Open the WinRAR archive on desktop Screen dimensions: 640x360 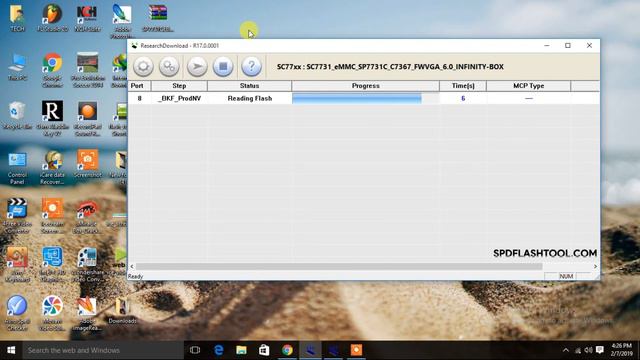tap(158, 18)
